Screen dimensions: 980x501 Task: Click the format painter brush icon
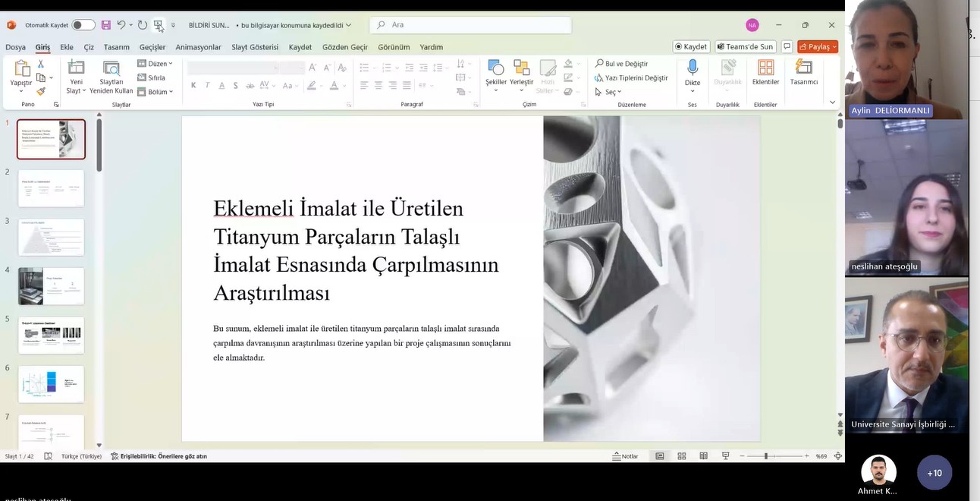[x=41, y=91]
